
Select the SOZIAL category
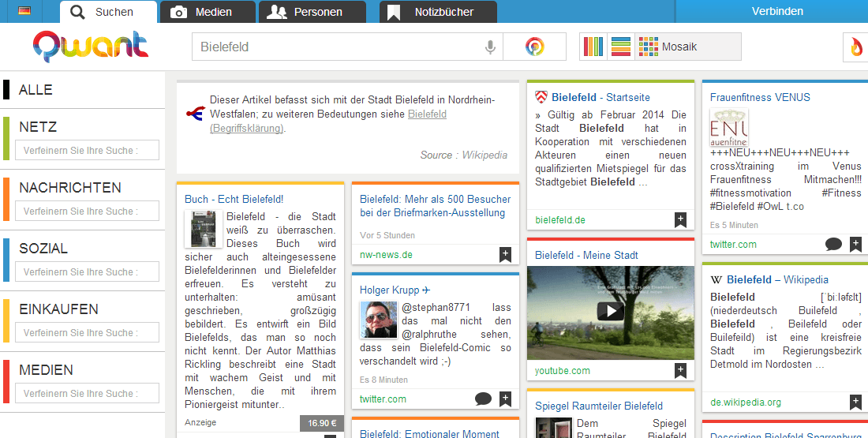tap(43, 249)
